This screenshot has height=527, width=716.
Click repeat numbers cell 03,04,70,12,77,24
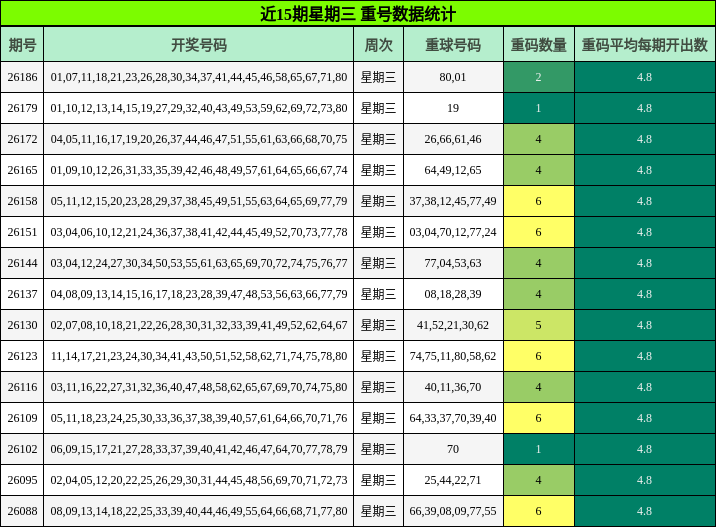pyautogui.click(x=453, y=232)
